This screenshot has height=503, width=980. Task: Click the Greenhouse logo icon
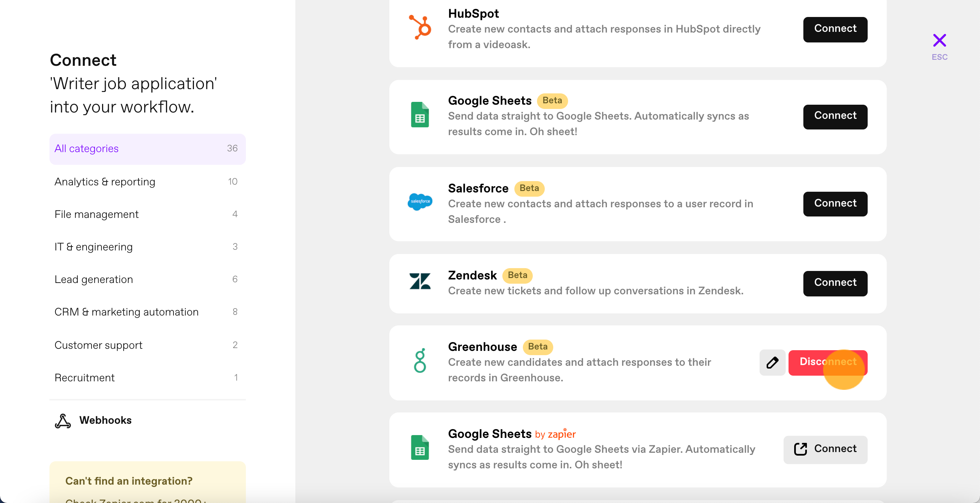(420, 360)
